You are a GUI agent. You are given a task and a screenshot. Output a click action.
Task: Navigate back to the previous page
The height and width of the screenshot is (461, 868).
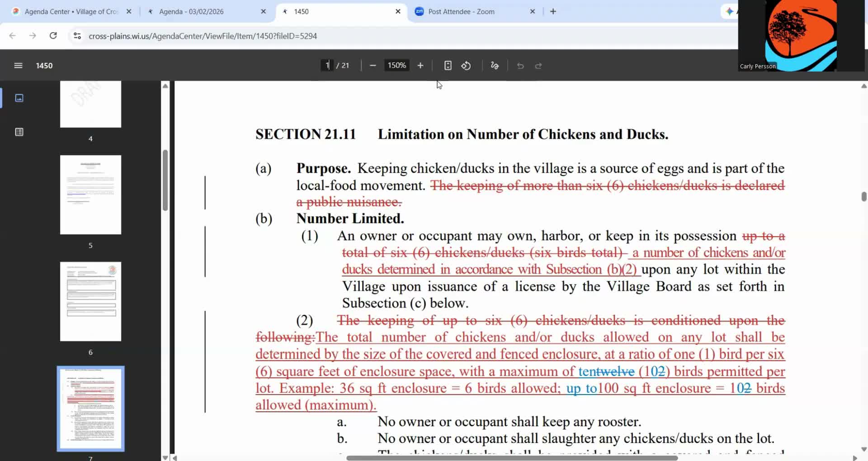pyautogui.click(x=12, y=36)
